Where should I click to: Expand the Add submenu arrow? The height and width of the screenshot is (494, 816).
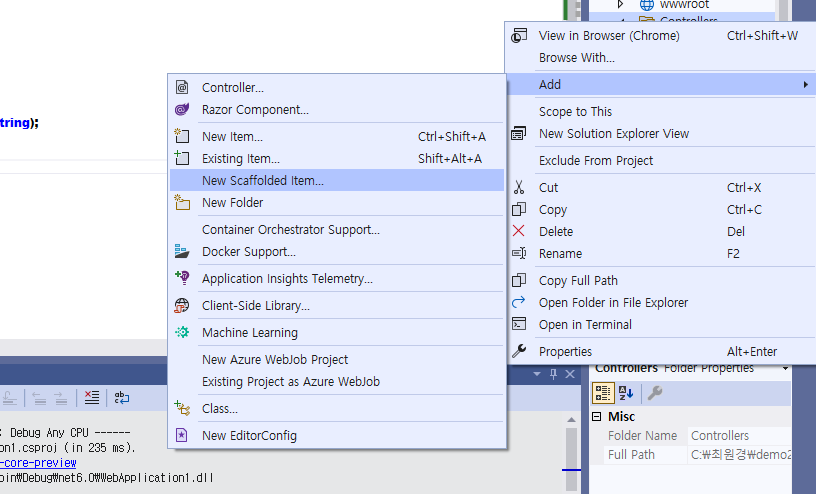806,84
